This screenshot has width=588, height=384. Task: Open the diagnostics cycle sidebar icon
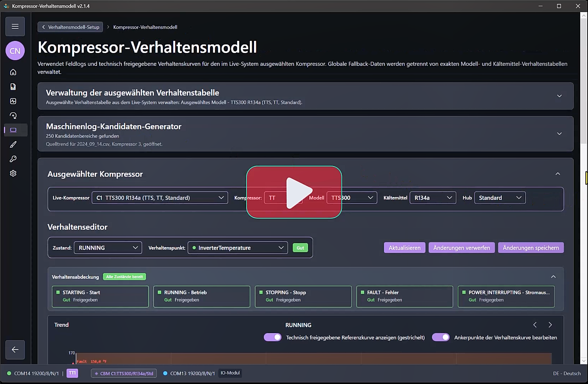click(x=13, y=116)
